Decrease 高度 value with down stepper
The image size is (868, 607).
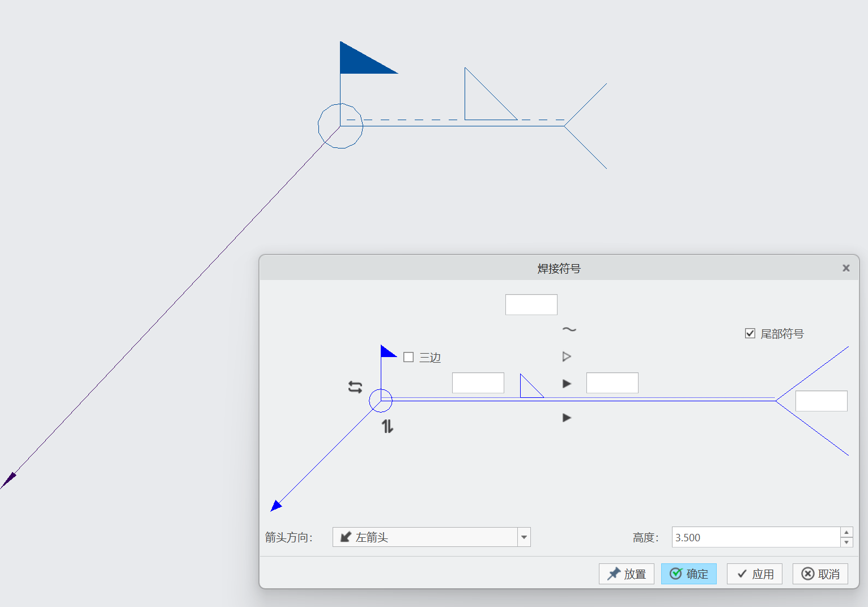coord(846,542)
